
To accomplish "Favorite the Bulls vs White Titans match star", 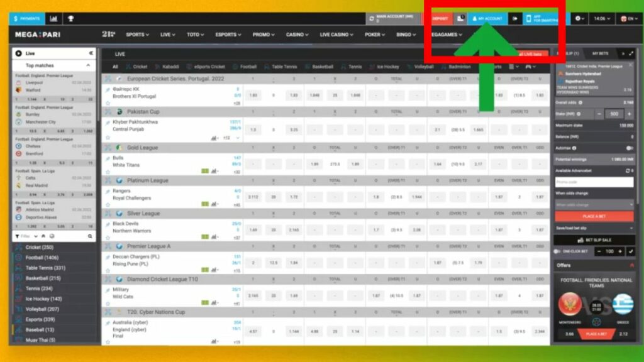I will 108,172.
